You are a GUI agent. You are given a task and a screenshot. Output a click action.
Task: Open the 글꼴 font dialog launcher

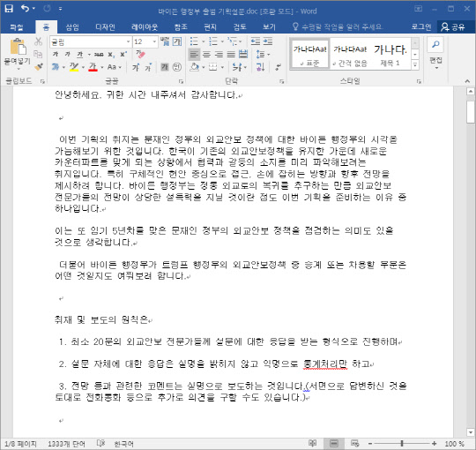[x=181, y=81]
